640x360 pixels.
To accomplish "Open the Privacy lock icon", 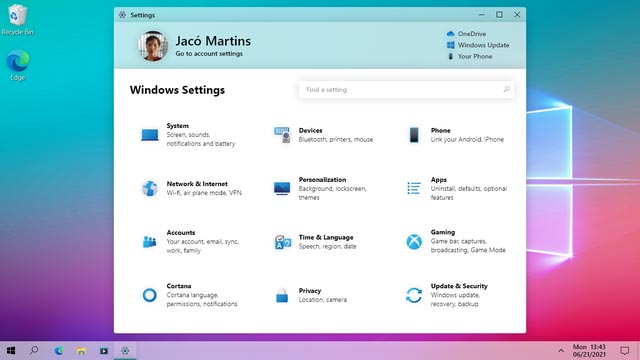I will point(282,295).
